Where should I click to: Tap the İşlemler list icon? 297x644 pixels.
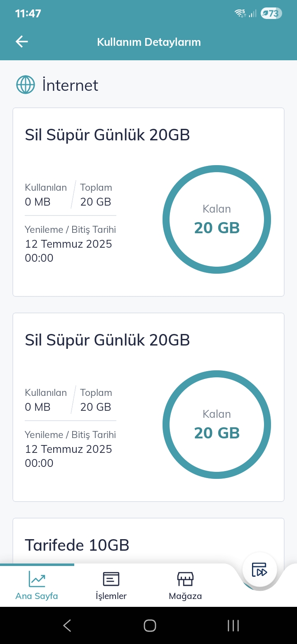coord(111,579)
